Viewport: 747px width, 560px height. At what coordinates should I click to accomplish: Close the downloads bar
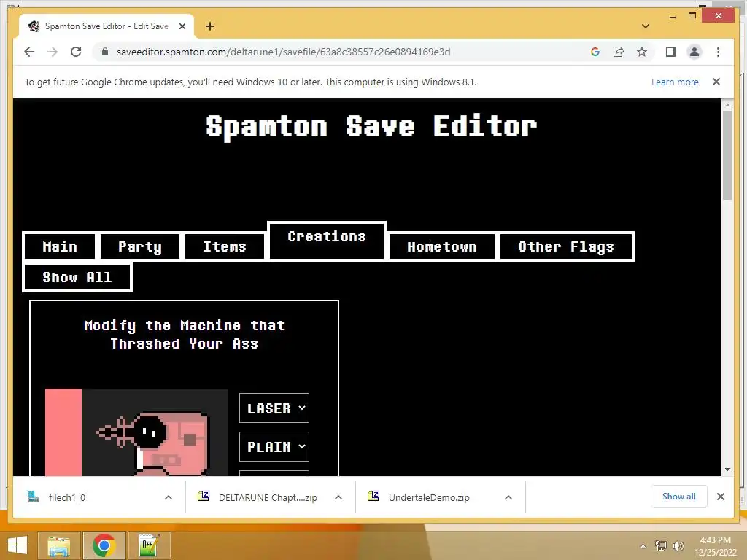[x=720, y=497]
